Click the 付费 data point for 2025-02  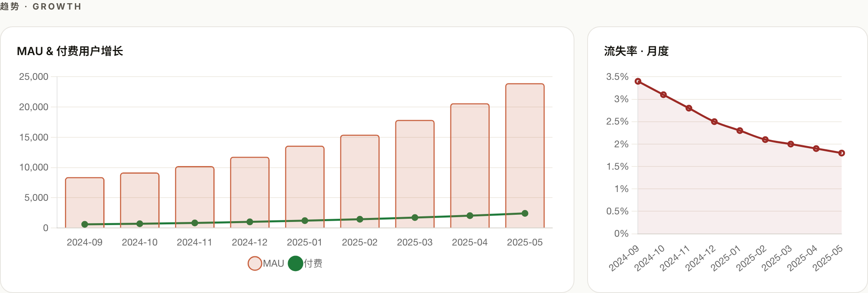coord(360,219)
